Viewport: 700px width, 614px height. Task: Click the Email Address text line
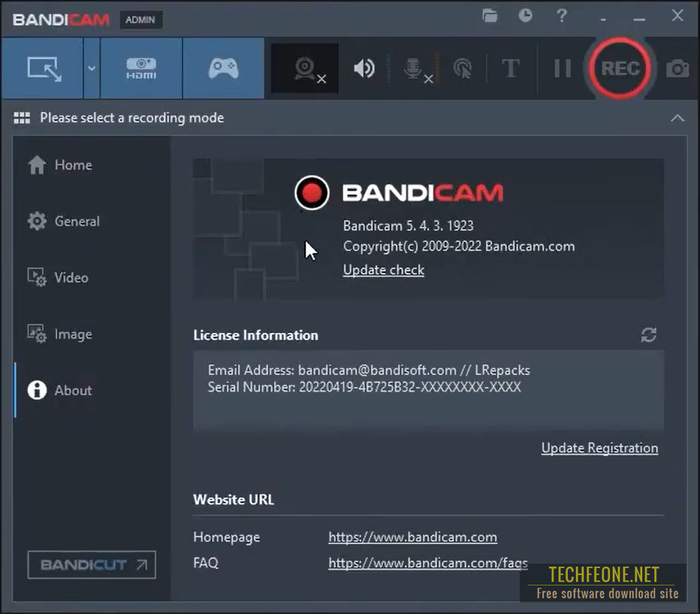pyautogui.click(x=369, y=370)
